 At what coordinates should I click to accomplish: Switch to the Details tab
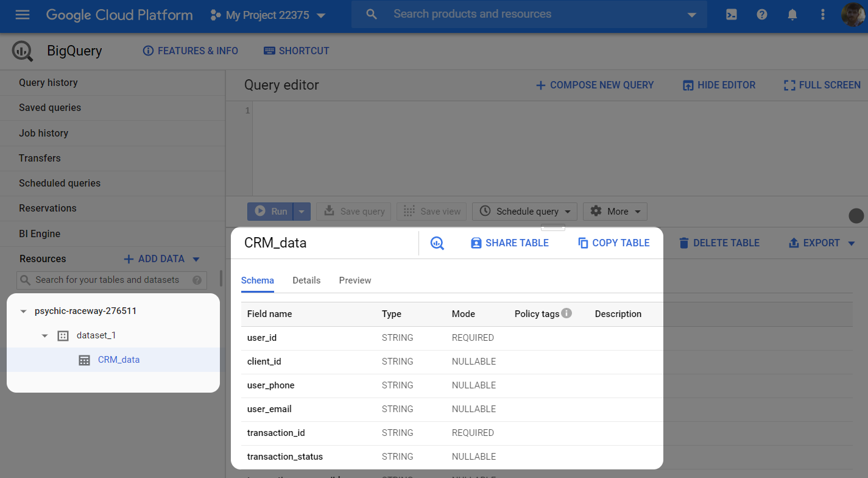point(306,281)
